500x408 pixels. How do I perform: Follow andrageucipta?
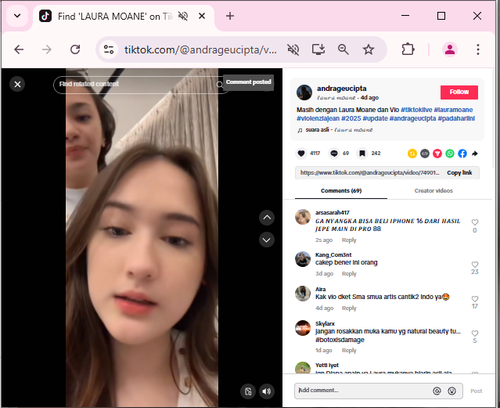(x=459, y=92)
